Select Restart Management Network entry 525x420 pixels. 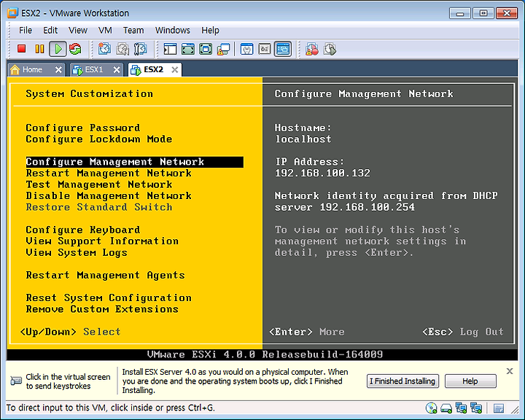coord(109,173)
